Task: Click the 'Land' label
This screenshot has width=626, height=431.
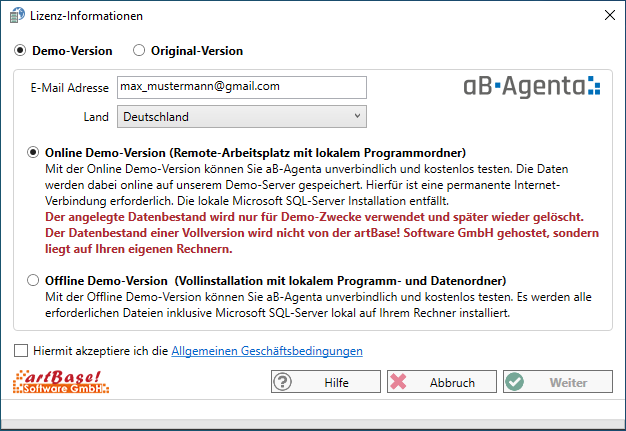Action: [x=96, y=117]
